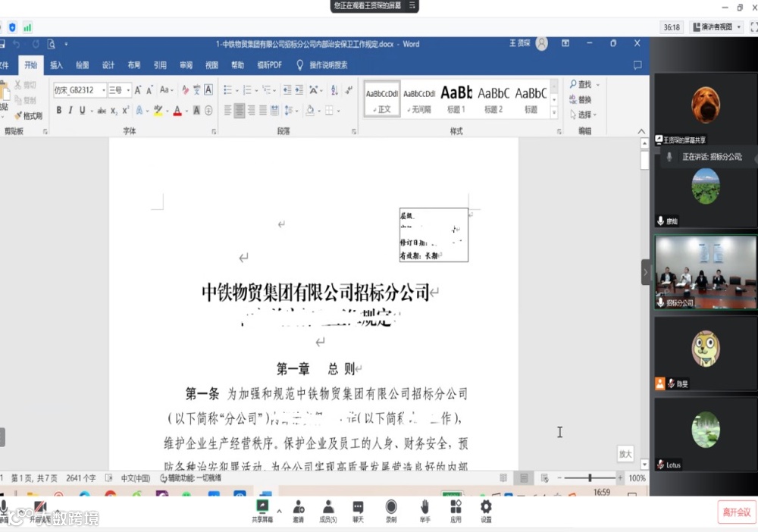Apply the 无间隔 style

[x=419, y=99]
